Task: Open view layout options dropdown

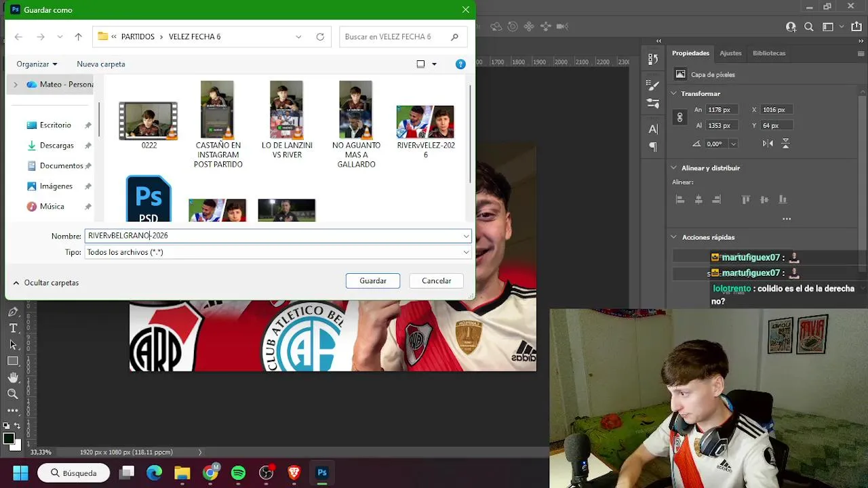Action: coord(434,64)
